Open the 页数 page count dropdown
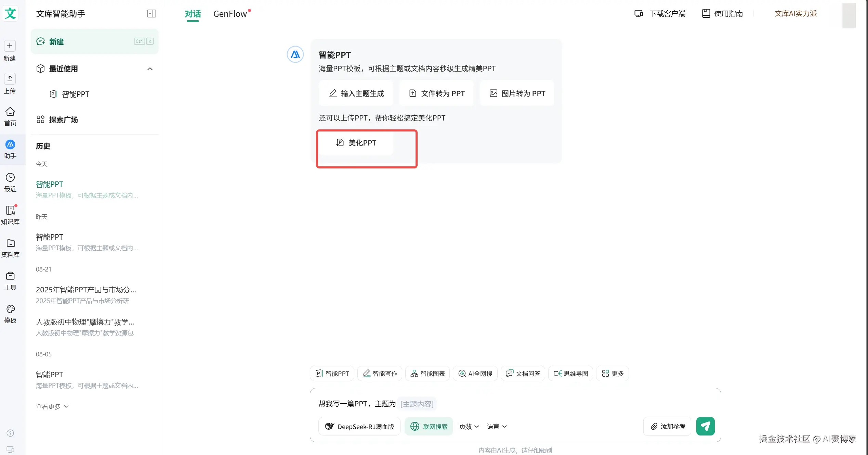Screen dimensions: 868x455 tap(469, 426)
